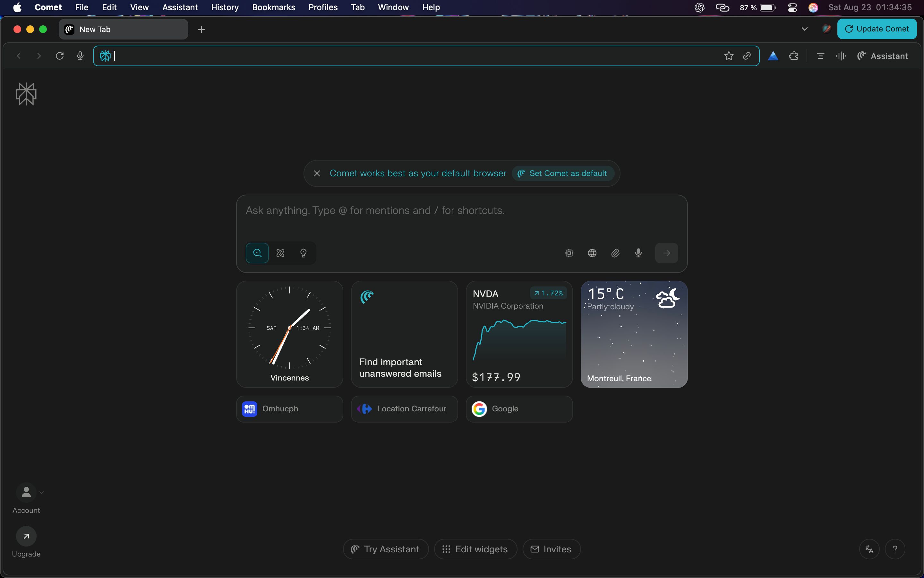Open the help question mark

895,549
